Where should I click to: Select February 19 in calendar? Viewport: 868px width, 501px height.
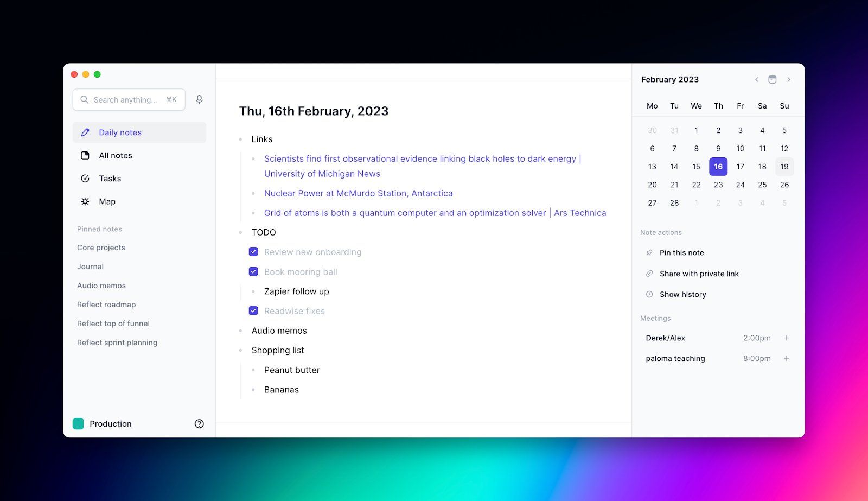click(784, 167)
